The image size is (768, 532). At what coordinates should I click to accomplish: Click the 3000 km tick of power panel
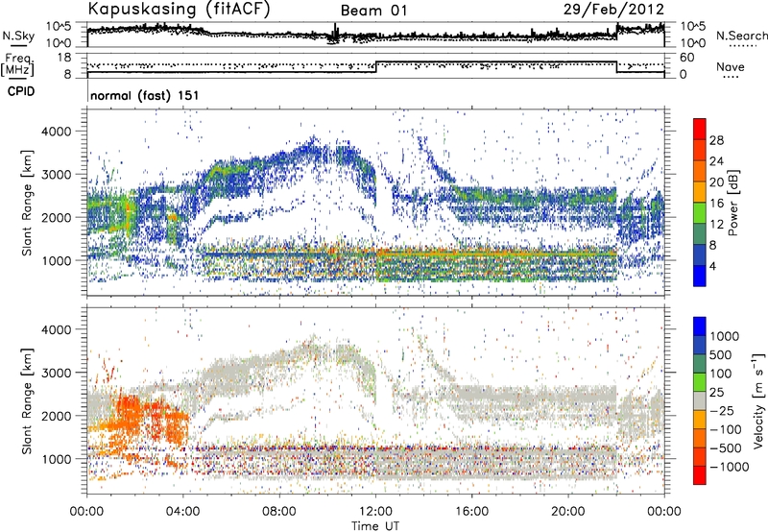tap(59, 175)
